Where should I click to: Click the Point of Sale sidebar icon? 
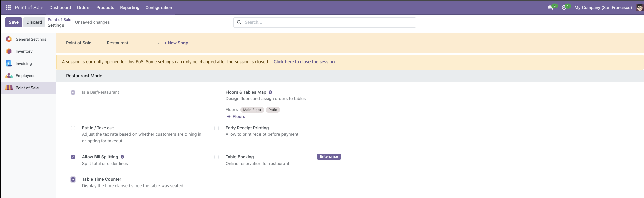(9, 88)
